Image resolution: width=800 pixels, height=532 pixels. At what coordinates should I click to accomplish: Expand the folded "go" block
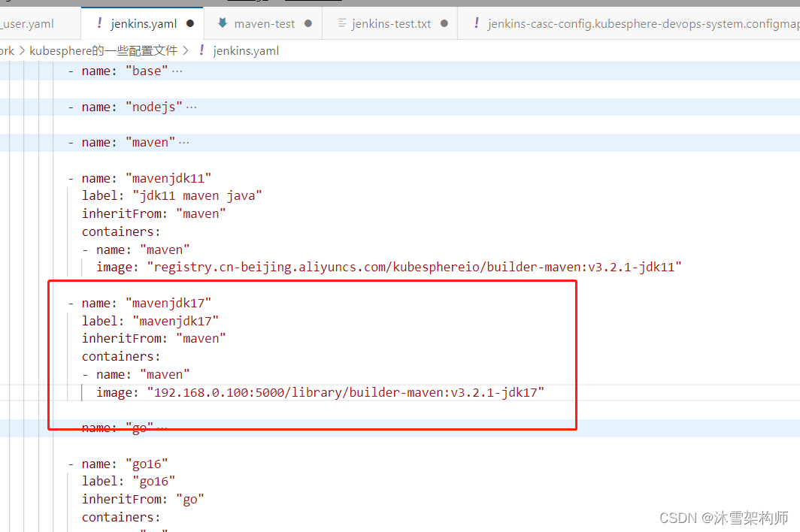point(162,428)
